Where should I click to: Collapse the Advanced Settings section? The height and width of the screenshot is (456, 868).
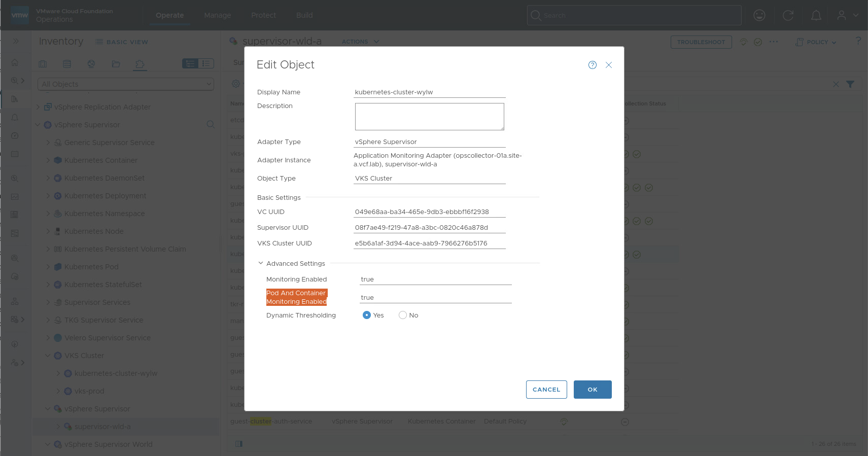pyautogui.click(x=261, y=263)
